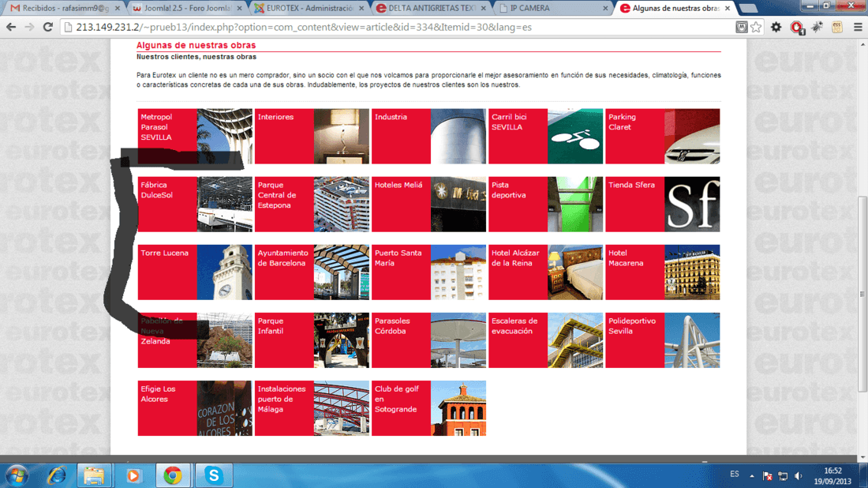Open the Chrome menu button
The height and width of the screenshot is (488, 868).
(858, 27)
